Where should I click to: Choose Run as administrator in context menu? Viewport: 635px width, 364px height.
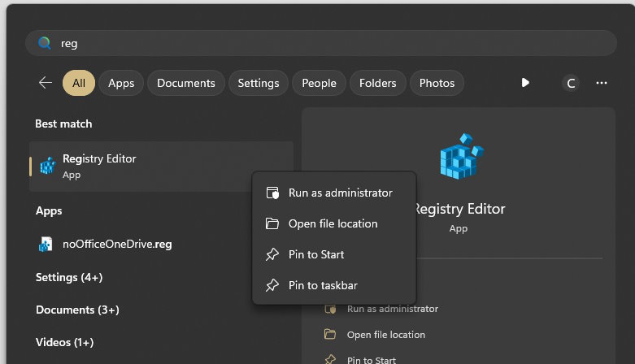pos(334,193)
